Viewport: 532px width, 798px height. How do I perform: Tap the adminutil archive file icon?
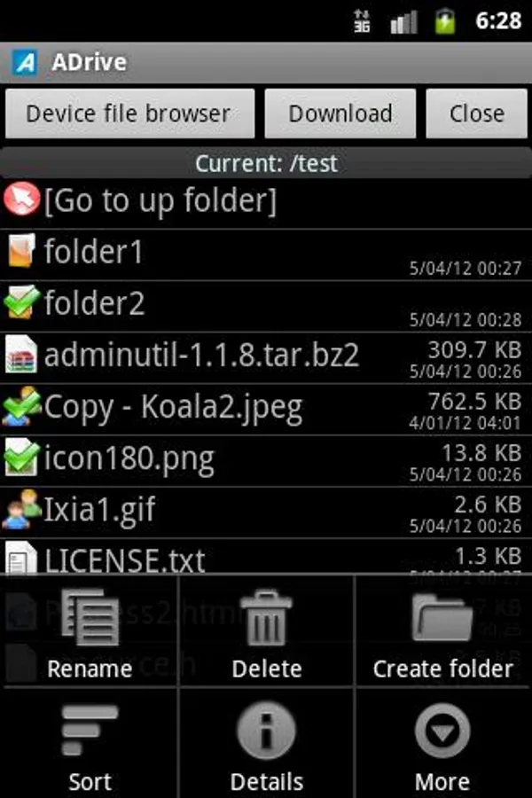click(x=21, y=355)
